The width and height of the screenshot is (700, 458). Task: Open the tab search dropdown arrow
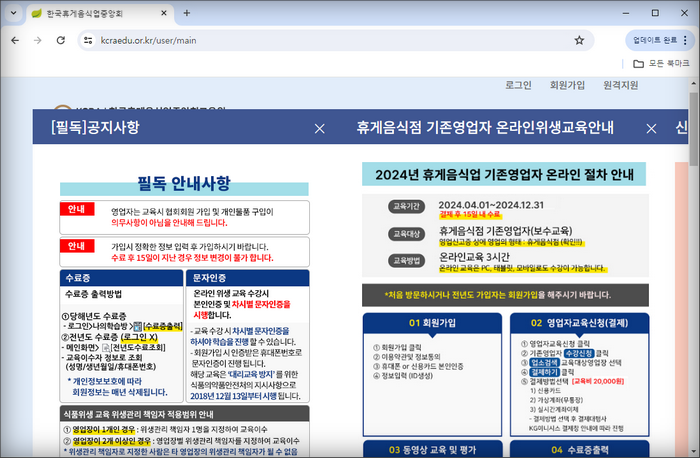[13, 13]
